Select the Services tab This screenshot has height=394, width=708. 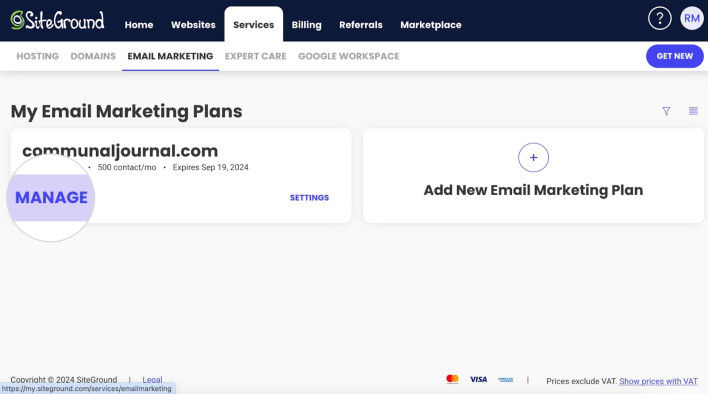(253, 25)
